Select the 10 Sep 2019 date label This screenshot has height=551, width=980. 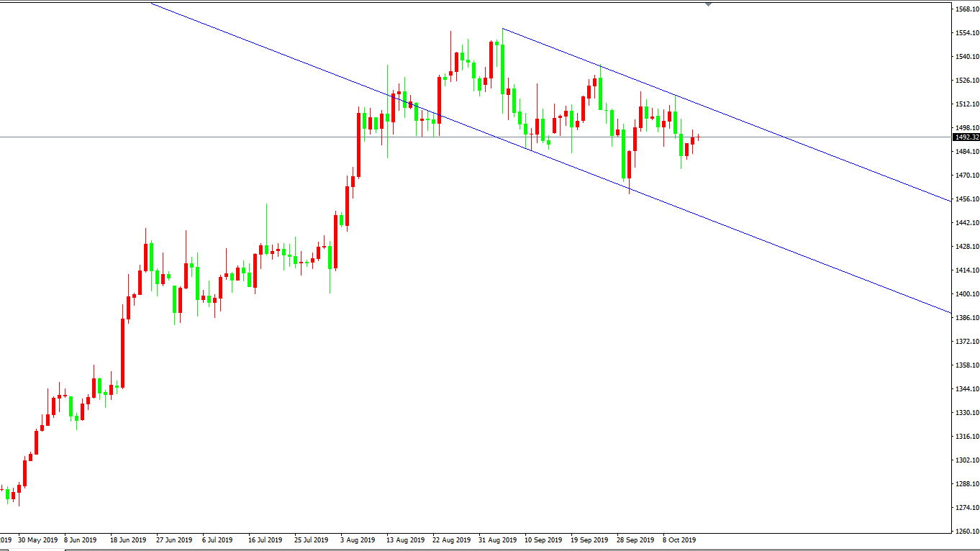(543, 539)
